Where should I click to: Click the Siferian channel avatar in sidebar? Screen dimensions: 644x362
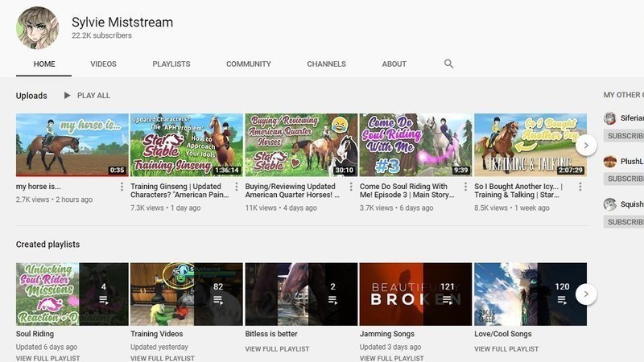point(610,118)
